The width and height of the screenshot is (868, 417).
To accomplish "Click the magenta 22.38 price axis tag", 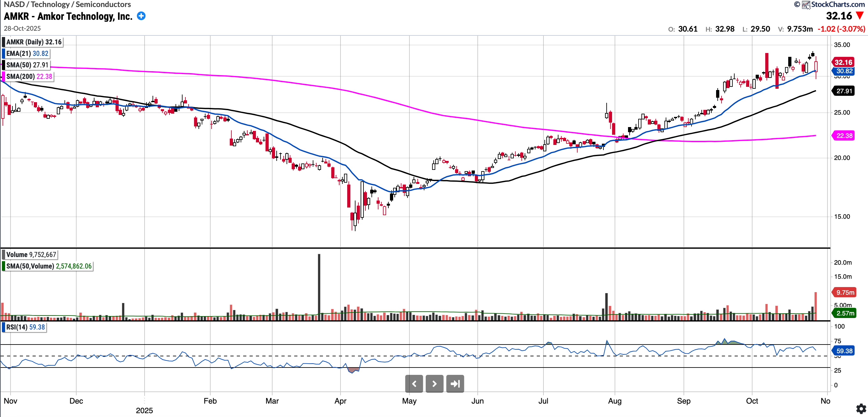I will (x=844, y=135).
